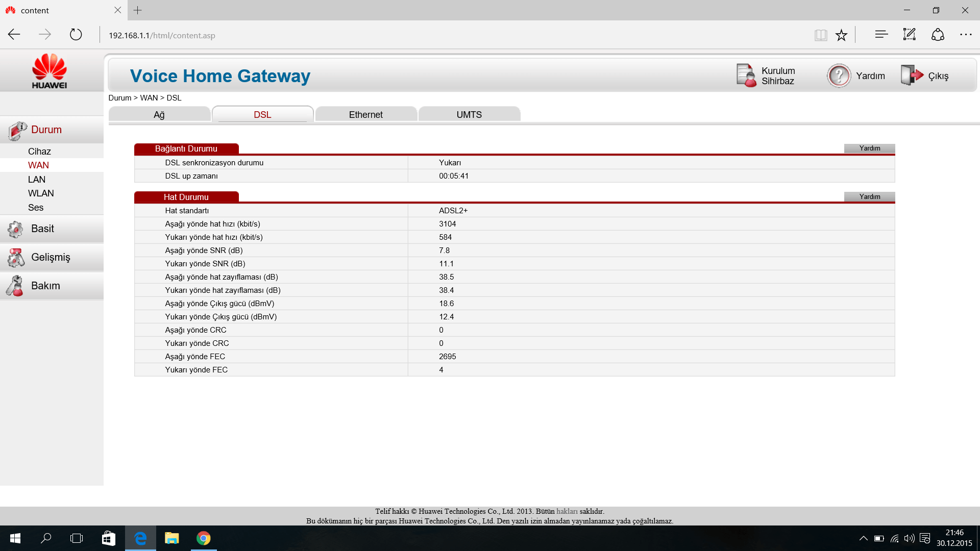
Task: Open Chrome from the taskbar
Action: [204, 538]
